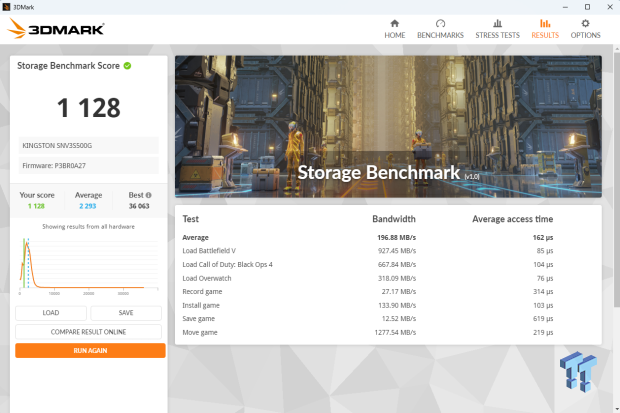Click Your score value 1 128
Screen dimensions: 620x413
[36, 206]
